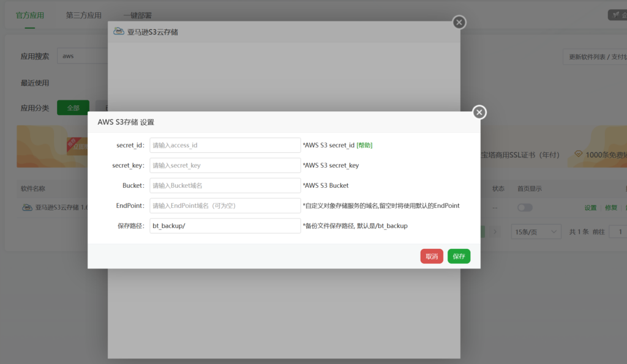The height and width of the screenshot is (364, 627).
Task: Close the 亚马逊S3云存储 plugin window
Action: [x=459, y=23]
